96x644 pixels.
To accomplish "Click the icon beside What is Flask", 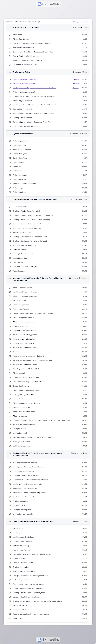I will coord(10,529).
